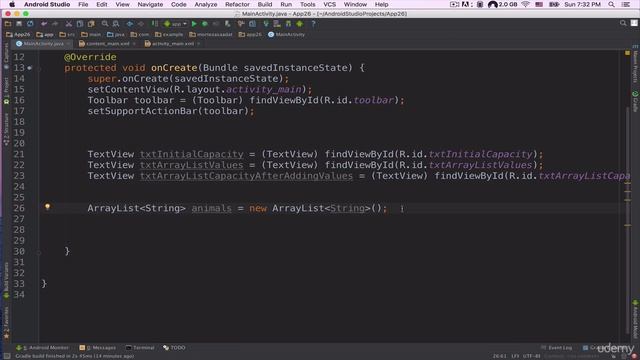Image resolution: width=640 pixels, height=360 pixels.
Task: Navigate back with the blue arrow icon
Action: click(130, 24)
